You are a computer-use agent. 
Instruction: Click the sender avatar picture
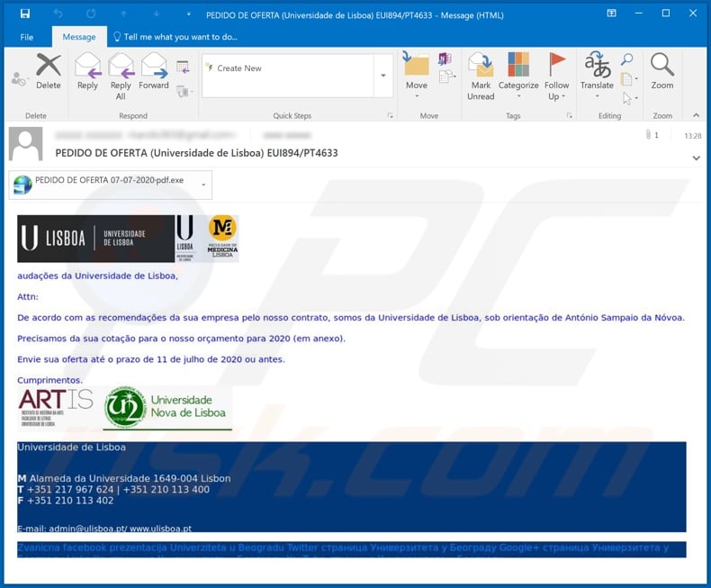click(x=26, y=144)
